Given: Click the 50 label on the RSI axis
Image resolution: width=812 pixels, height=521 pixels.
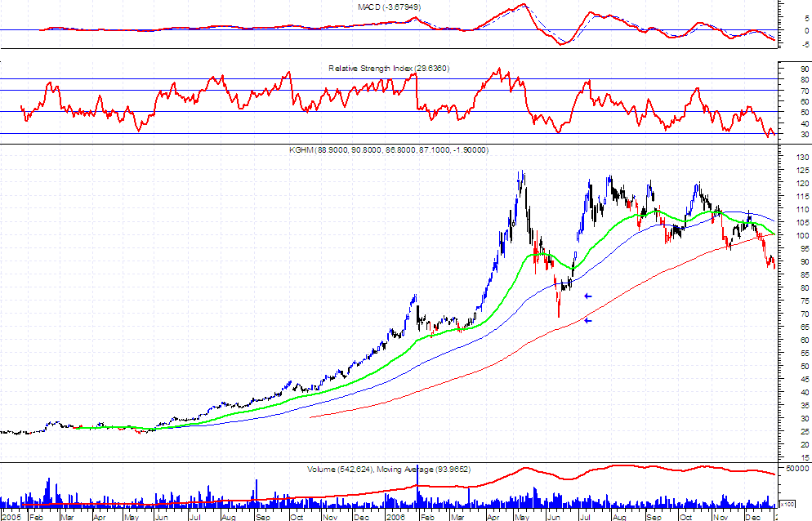Looking at the screenshot, I should [x=805, y=113].
